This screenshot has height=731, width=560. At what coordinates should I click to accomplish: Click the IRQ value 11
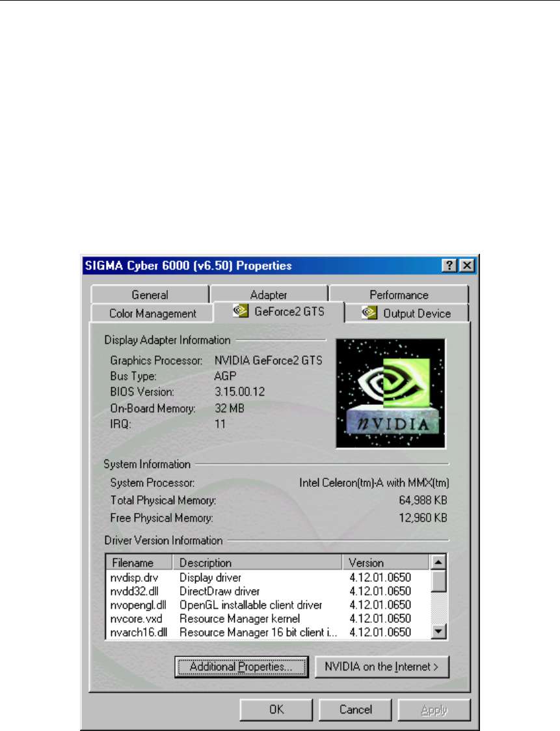(x=220, y=424)
